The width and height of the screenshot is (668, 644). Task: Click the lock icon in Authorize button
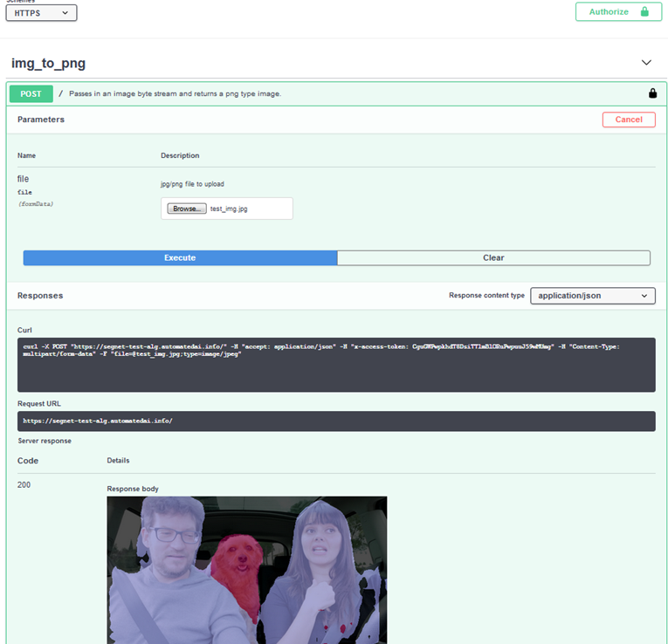(644, 11)
